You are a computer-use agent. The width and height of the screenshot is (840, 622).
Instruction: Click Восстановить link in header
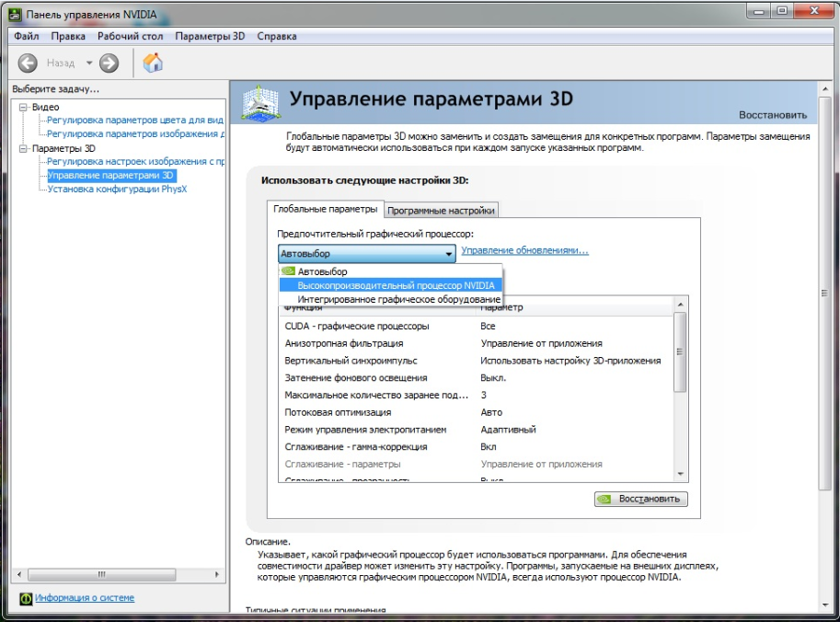[x=773, y=115]
